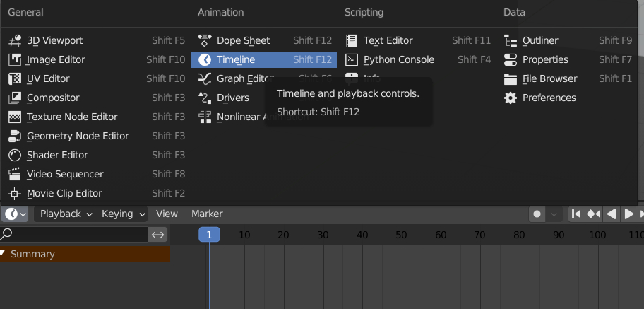The height and width of the screenshot is (309, 644).
Task: Expand the Keying dropdown
Action: (123, 214)
